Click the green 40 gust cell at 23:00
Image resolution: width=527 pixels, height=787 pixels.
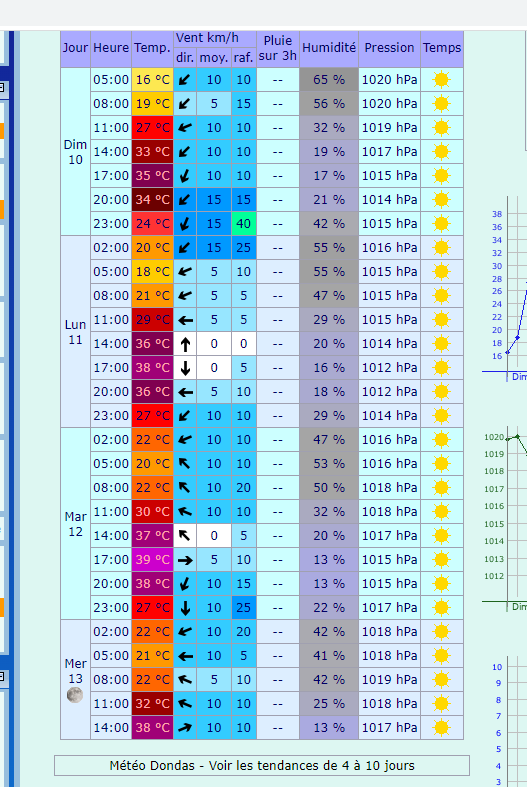[243, 224]
